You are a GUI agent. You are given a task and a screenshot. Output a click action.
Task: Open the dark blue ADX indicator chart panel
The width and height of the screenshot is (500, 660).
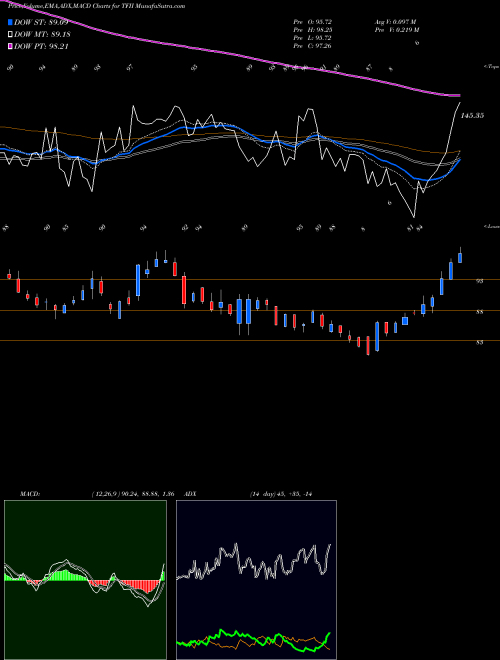(x=256, y=580)
